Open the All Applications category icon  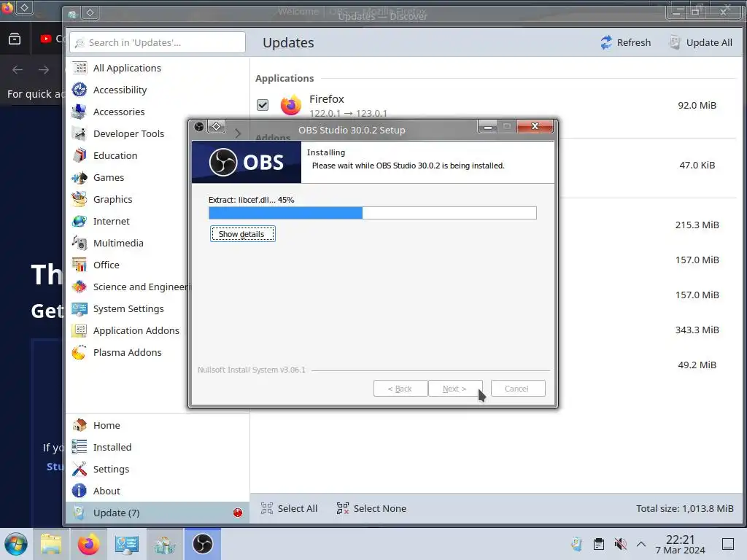pyautogui.click(x=80, y=68)
